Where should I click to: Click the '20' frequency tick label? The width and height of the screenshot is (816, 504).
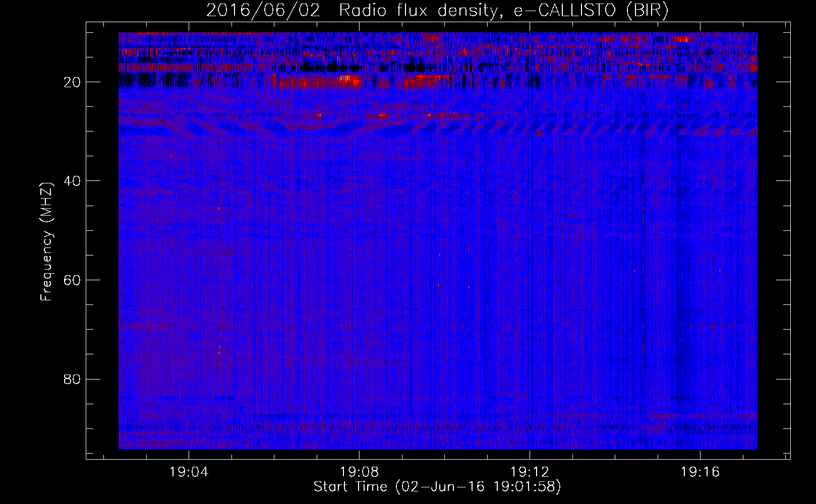coord(73,82)
